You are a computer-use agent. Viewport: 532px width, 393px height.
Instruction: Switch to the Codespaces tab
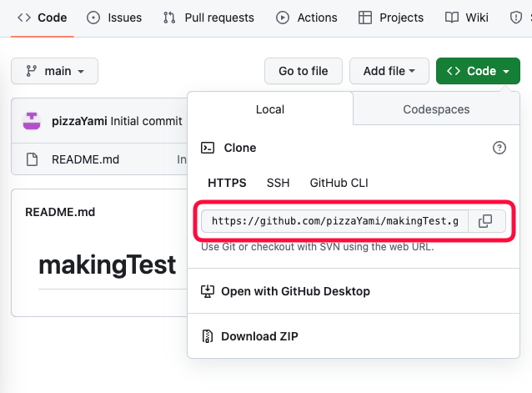436,109
